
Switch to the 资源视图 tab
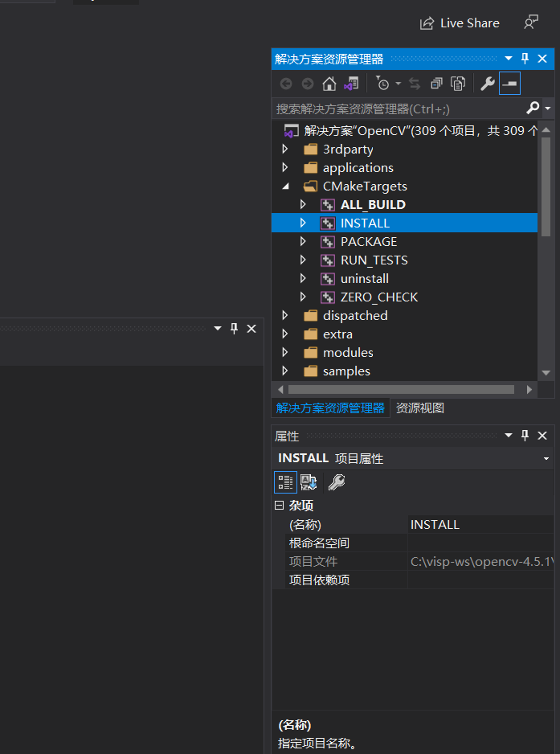420,408
